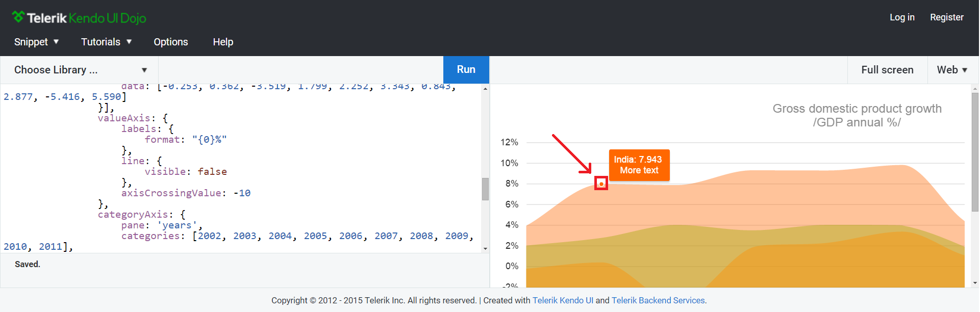Click the preview pane's scroll-down arrow
The image size is (980, 312).
(975, 283)
